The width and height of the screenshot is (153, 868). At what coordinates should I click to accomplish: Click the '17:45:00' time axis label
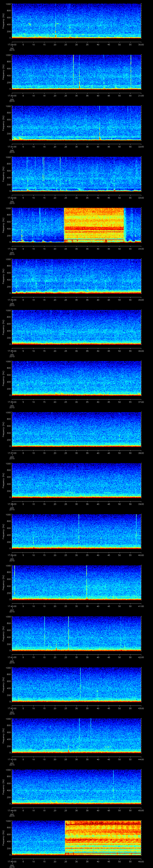(12, 861)
